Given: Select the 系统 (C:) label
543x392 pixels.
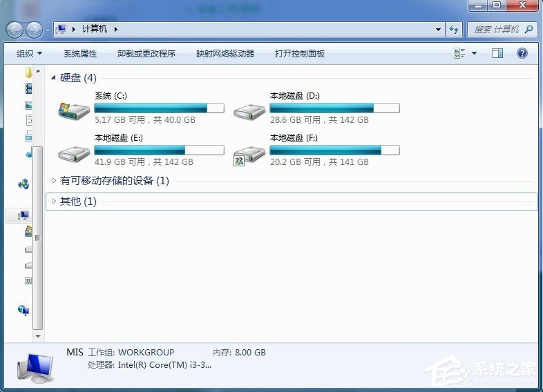Looking at the screenshot, I should point(111,96).
